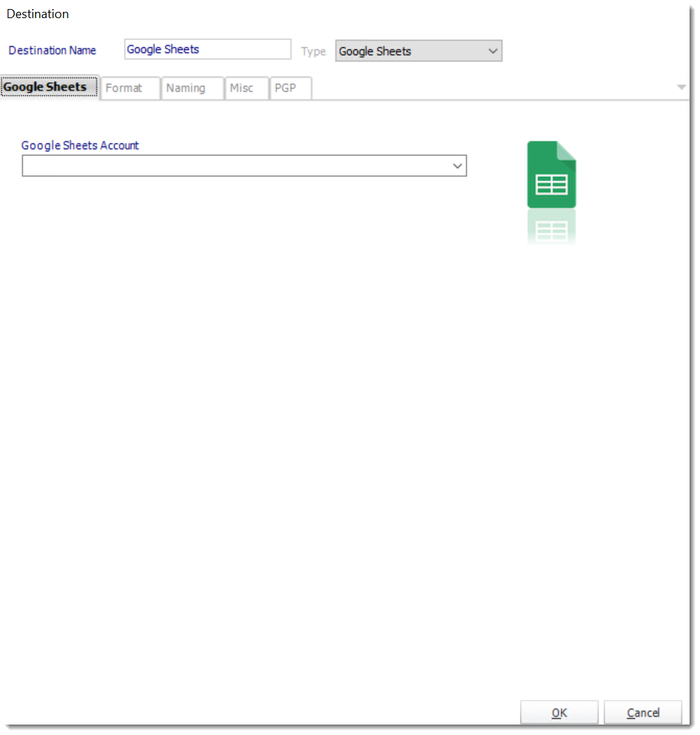Viewport: 700px width, 735px height.
Task: Select the Google Sheets tab
Action: 49,87
